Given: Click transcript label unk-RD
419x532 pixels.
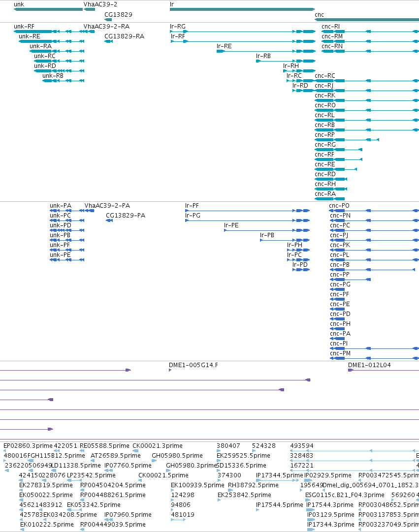Looking at the screenshot, I should point(45,66).
